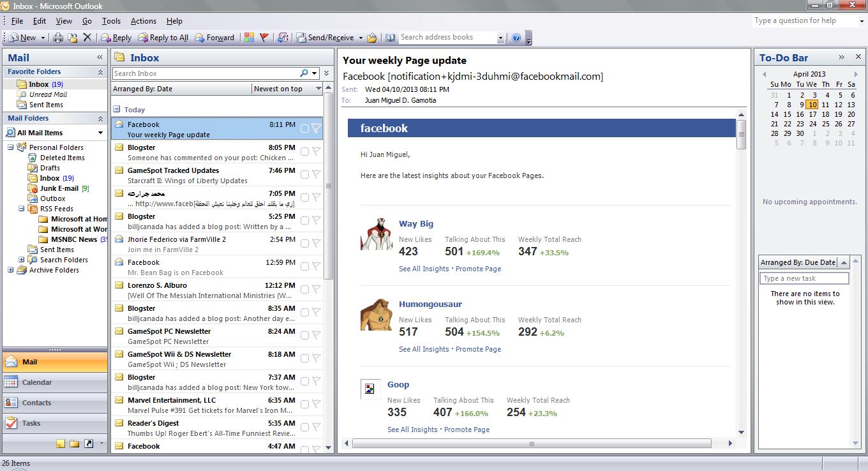Select Unread Mail favorite folder

48,94
